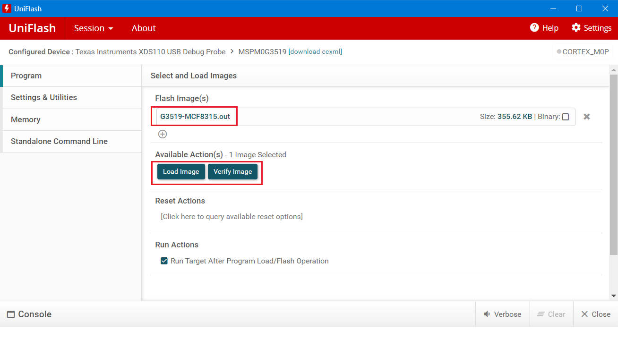
Task: Open Settings via the gear icon
Action: pos(576,28)
